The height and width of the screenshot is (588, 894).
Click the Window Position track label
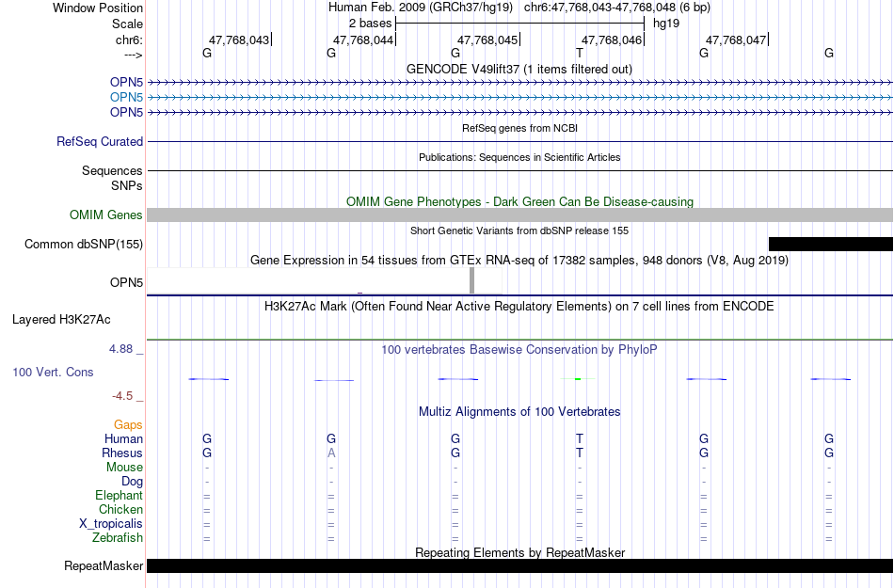(98, 8)
